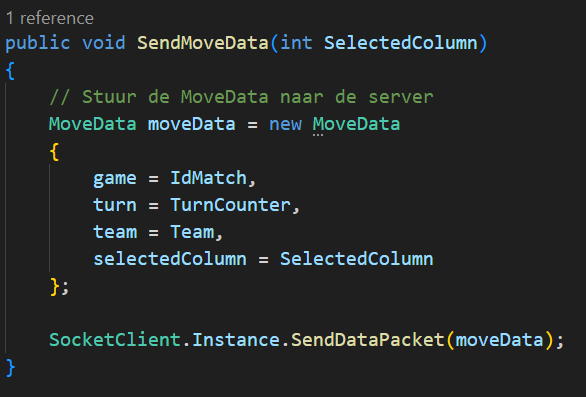The height and width of the screenshot is (397, 586).
Task: Click the new keyword
Action: coord(285,124)
